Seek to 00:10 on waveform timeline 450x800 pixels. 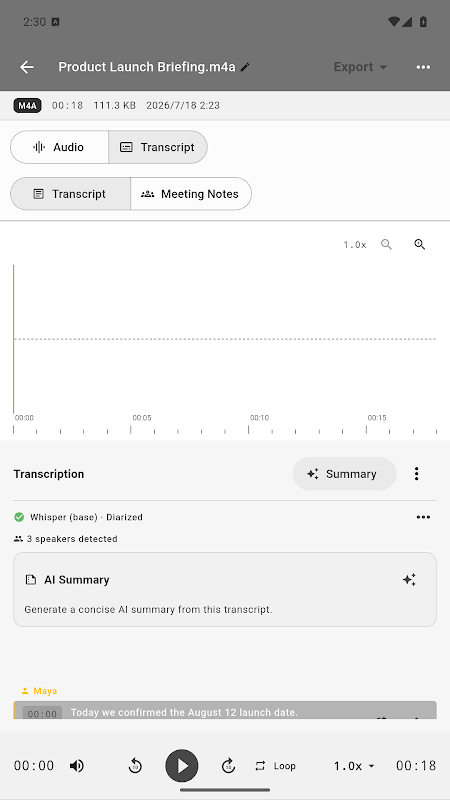coord(249,424)
